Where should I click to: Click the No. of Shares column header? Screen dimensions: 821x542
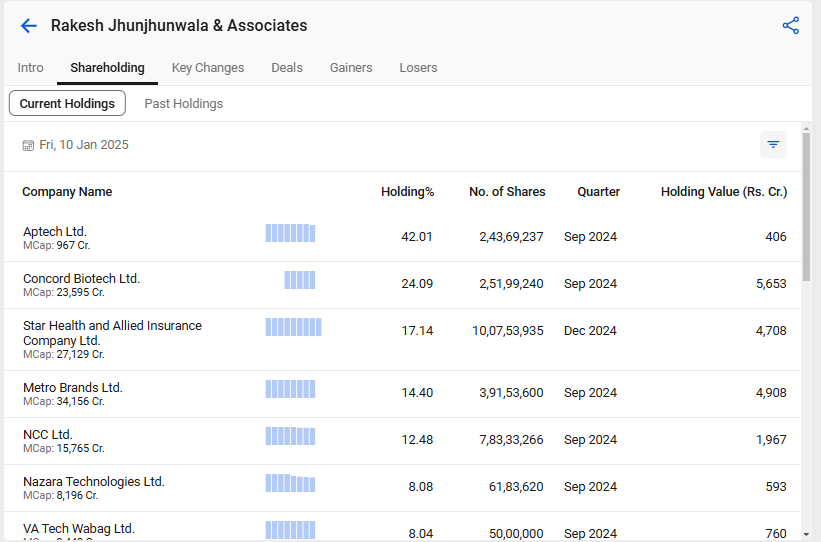coord(507,192)
